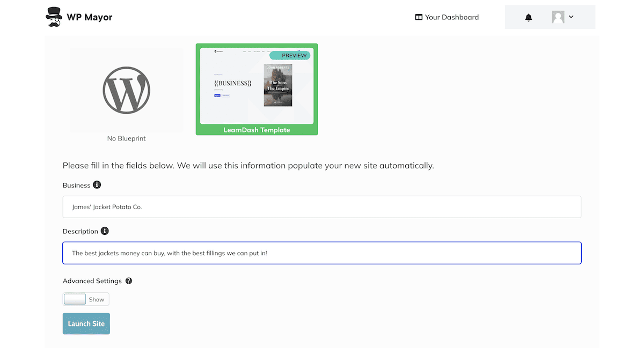Open Your Dashboard link

(447, 17)
